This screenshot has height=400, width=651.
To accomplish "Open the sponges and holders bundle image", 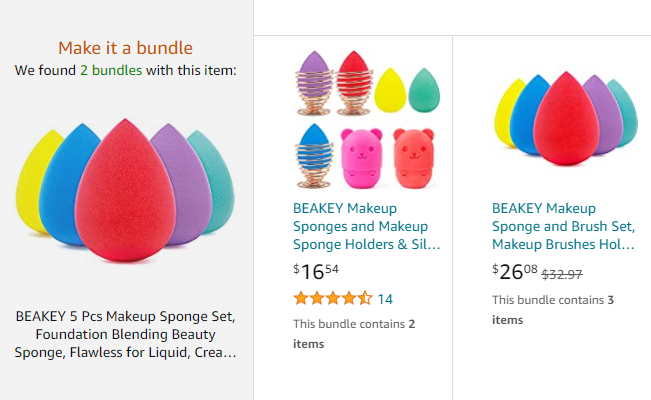I will pyautogui.click(x=366, y=118).
